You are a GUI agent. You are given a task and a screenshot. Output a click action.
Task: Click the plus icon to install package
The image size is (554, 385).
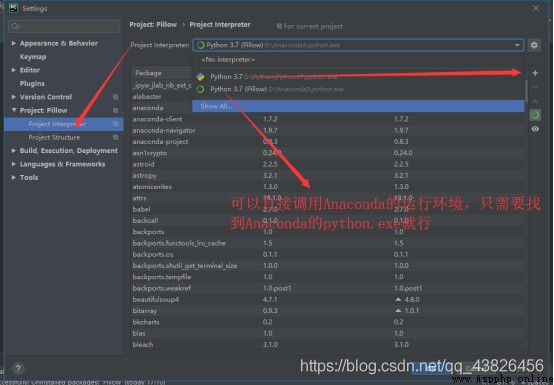pos(535,73)
